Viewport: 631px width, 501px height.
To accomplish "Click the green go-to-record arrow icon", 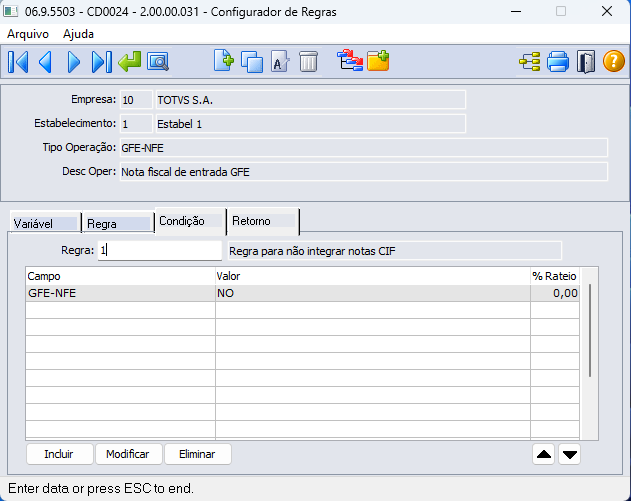I will pos(130,62).
